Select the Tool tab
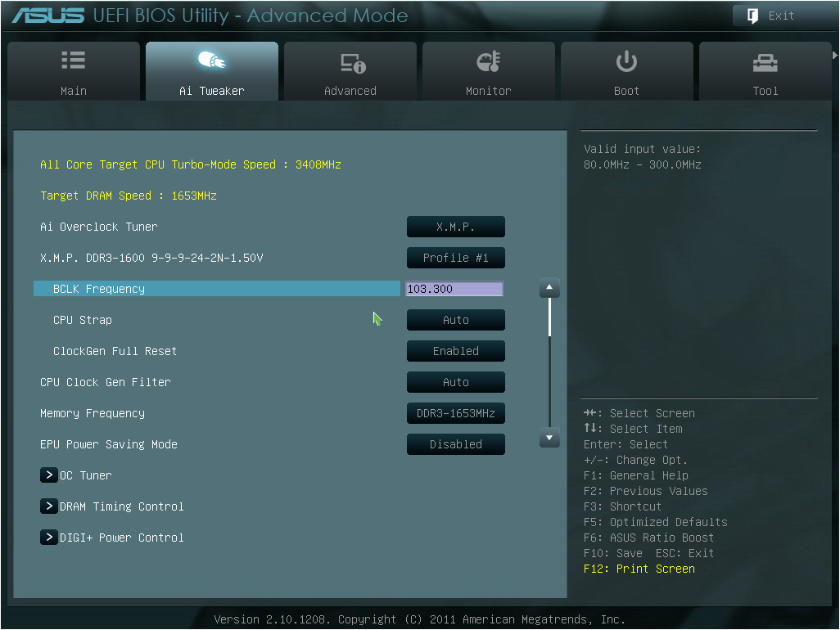This screenshot has width=840, height=630. 765,71
